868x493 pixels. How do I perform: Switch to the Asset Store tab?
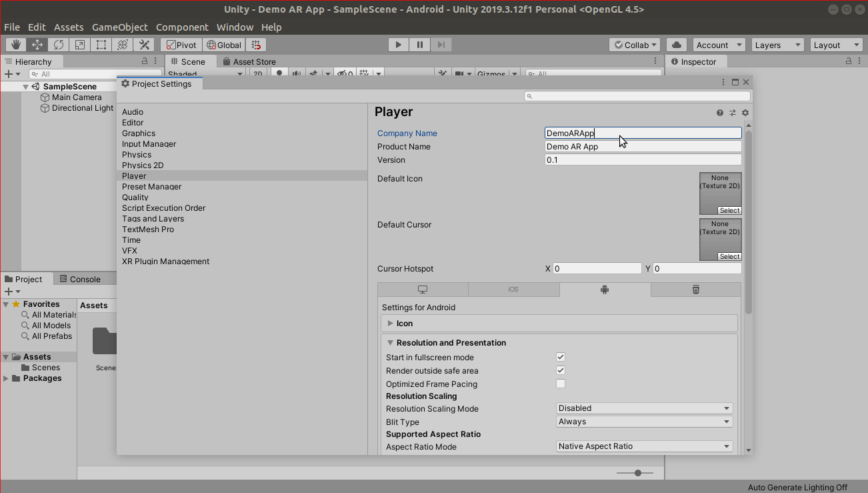click(249, 61)
